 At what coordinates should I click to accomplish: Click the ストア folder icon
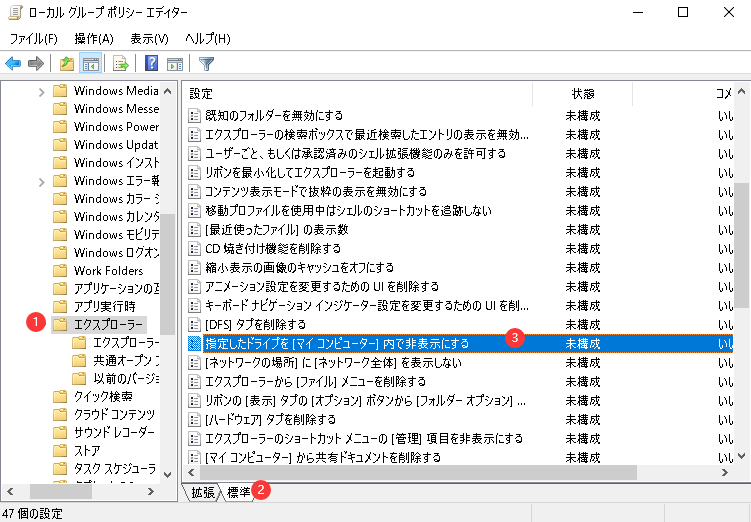click(60, 451)
